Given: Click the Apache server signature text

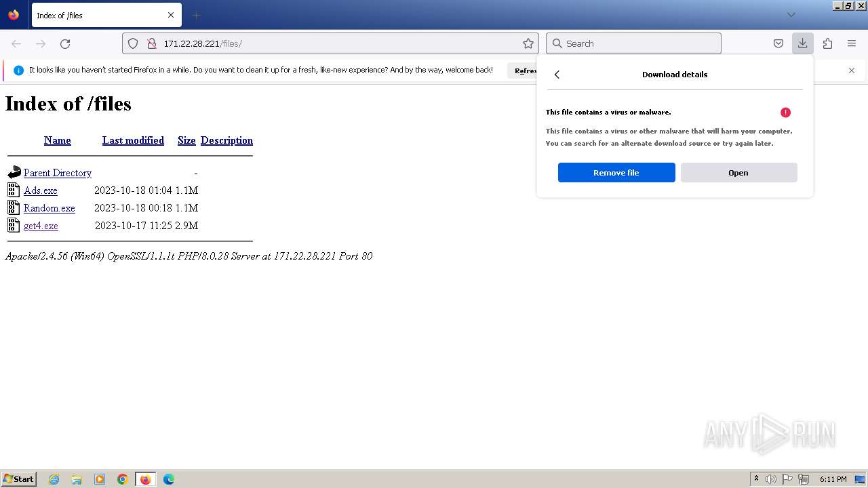Looking at the screenshot, I should point(189,256).
